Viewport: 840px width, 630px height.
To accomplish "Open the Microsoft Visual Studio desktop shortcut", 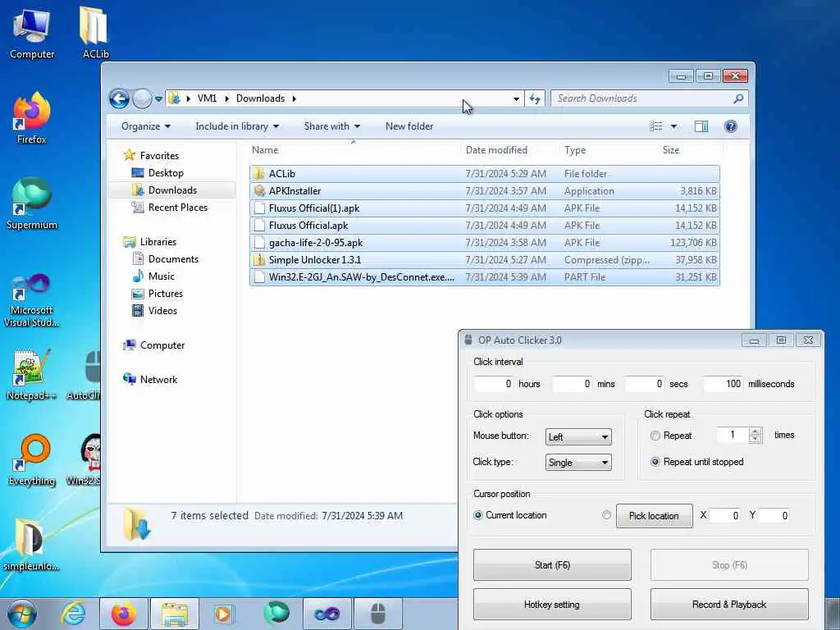I will 32,300.
